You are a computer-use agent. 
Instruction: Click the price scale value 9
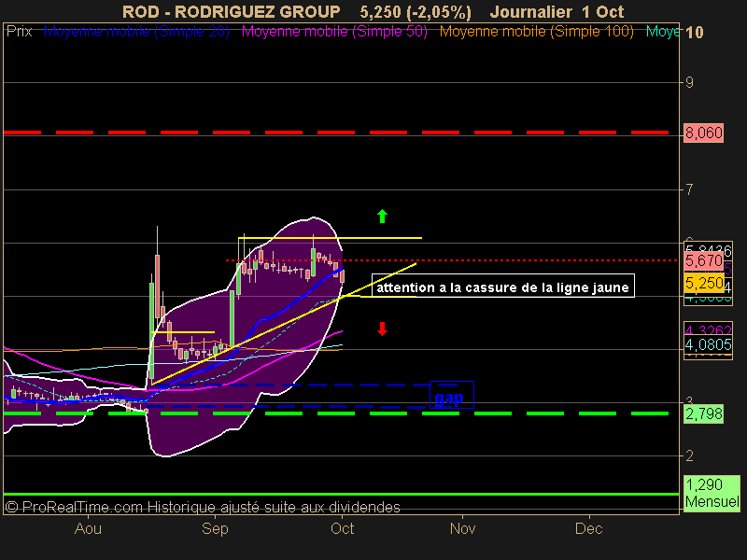tap(689, 82)
